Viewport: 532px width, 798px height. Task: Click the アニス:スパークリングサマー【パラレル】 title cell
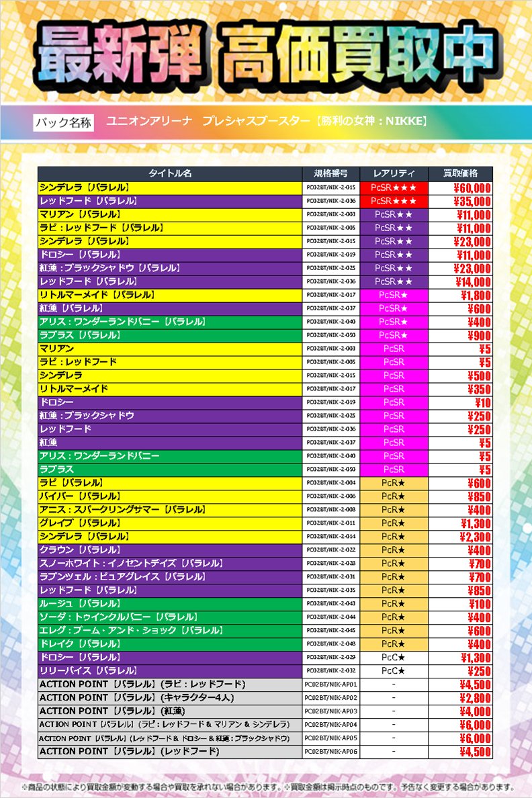[x=170, y=509]
